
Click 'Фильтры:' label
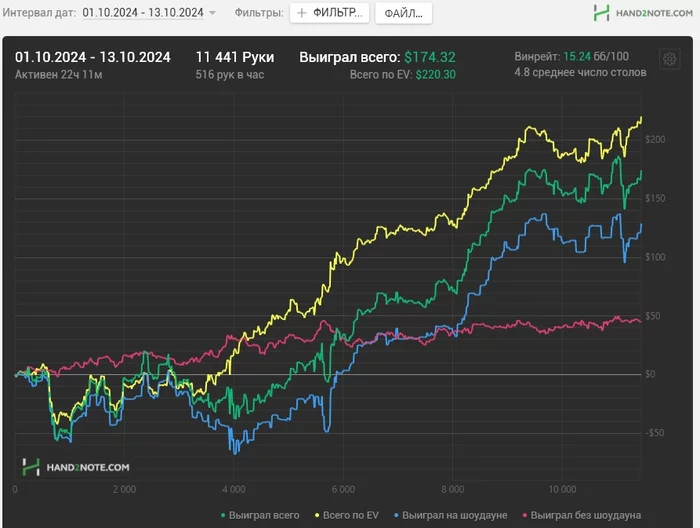pyautogui.click(x=259, y=13)
